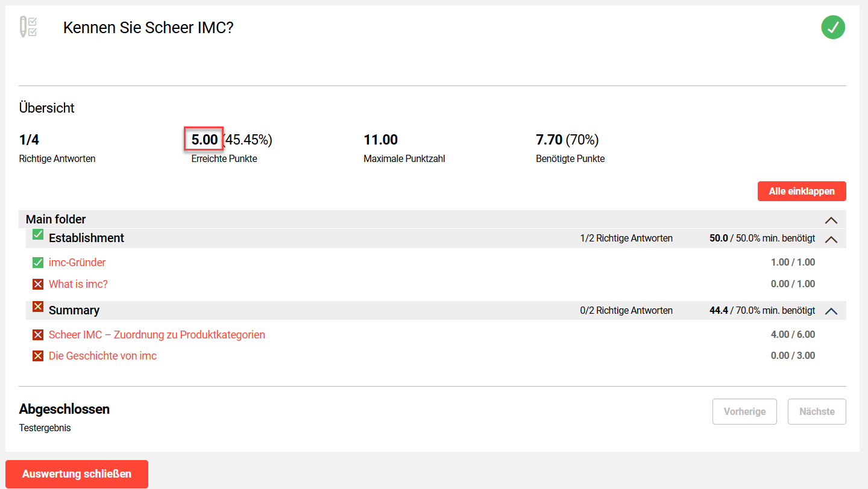Click red cross icon beside Die Geschichte von imc

coord(38,356)
